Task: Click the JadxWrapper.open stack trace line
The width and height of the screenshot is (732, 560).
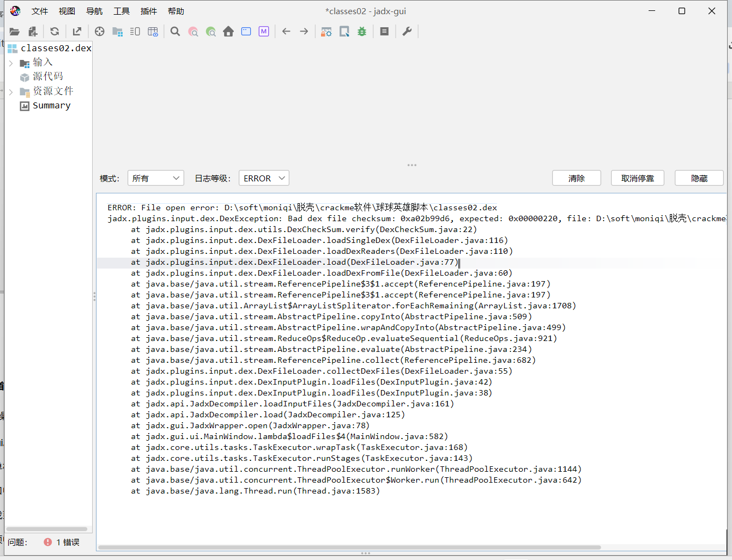Action: (x=250, y=425)
